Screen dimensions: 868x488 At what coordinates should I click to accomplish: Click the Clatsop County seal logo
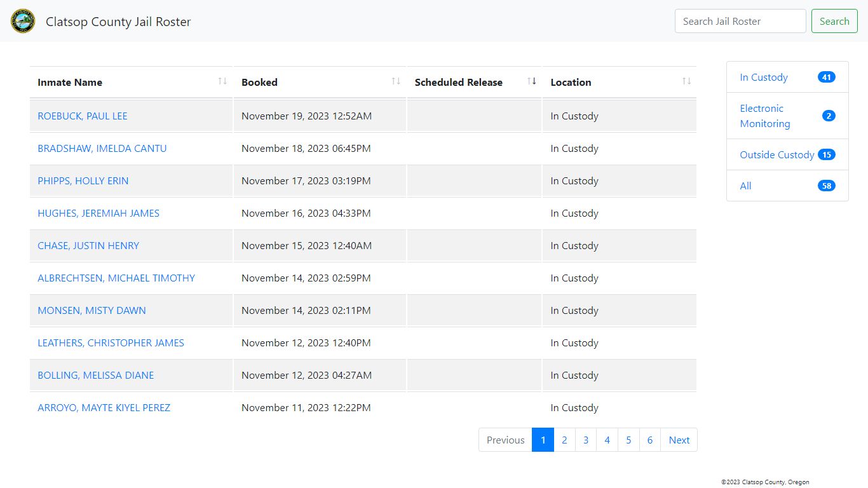(23, 21)
